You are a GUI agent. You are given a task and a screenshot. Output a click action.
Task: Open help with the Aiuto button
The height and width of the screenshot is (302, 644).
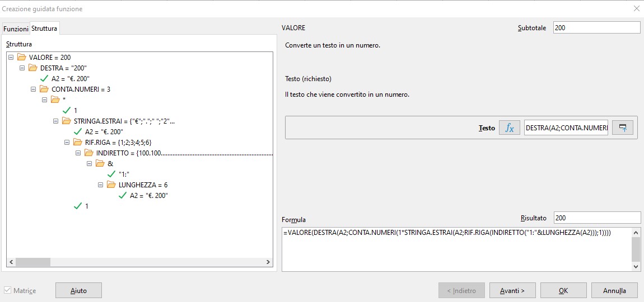point(78,290)
